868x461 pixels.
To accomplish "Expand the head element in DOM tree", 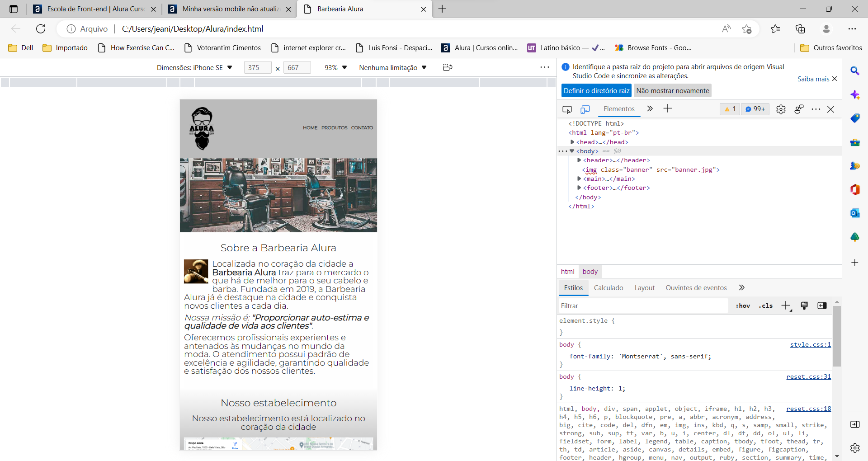I will pos(572,142).
